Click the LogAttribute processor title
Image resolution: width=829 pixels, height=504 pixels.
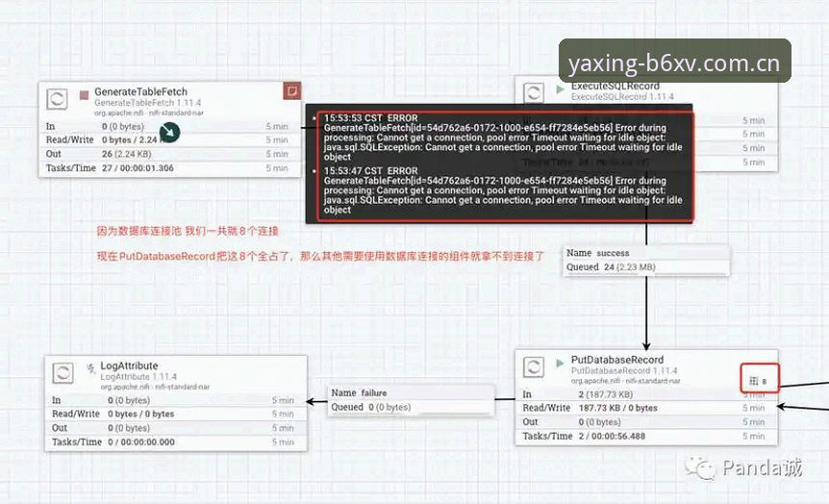[x=129, y=365]
